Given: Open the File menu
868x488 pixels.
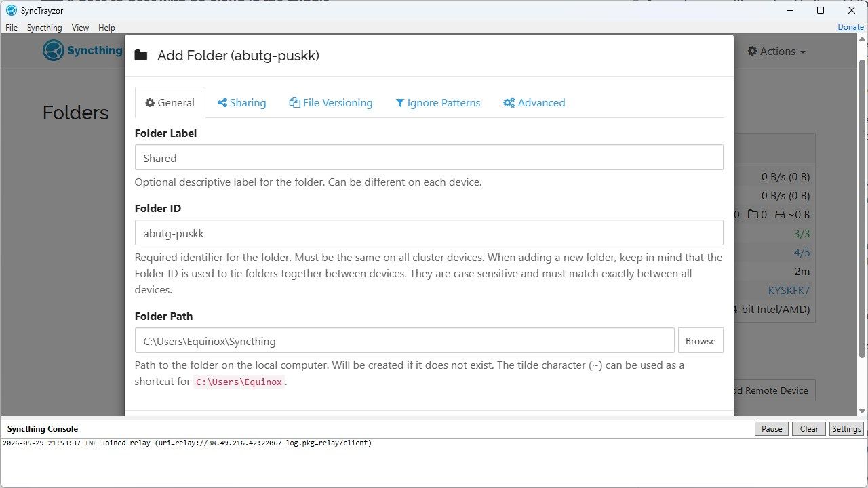Looking at the screenshot, I should (x=12, y=28).
